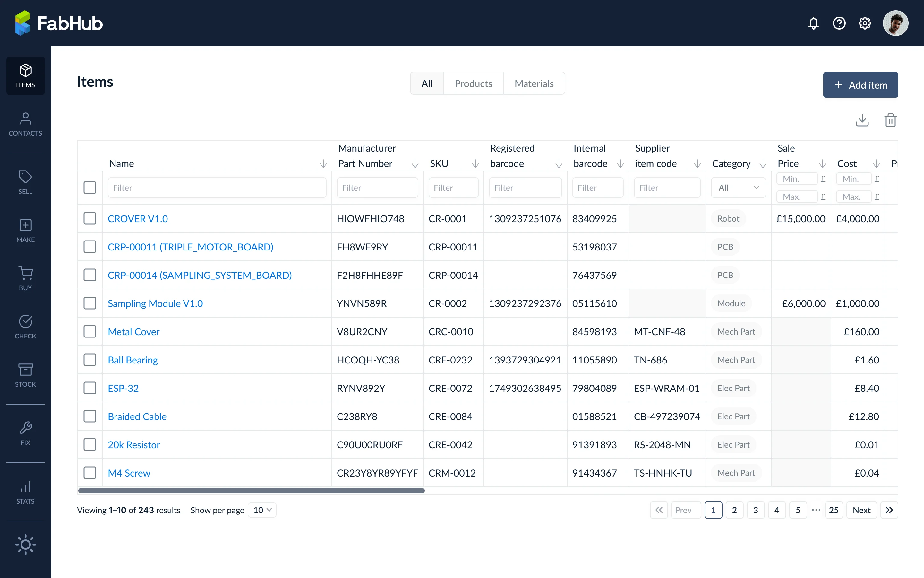Open the Sell section
924x578 pixels.
[x=26, y=182]
